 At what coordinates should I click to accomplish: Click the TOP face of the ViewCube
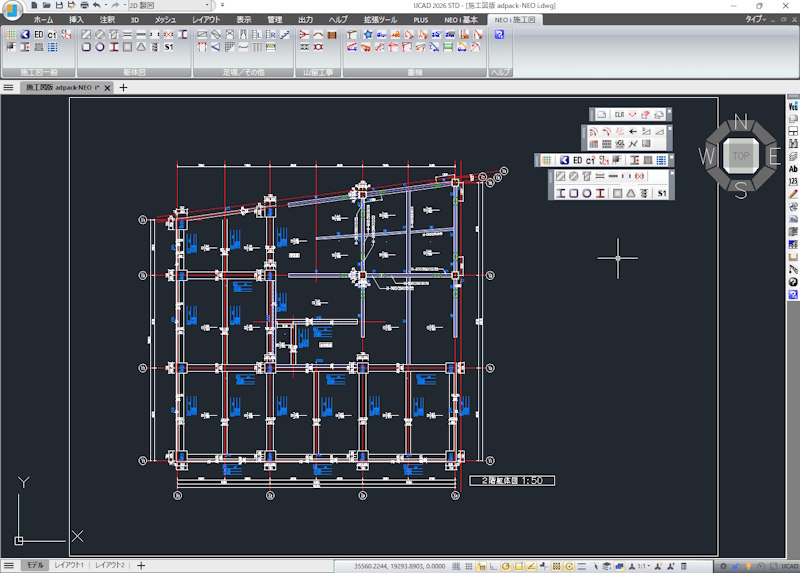coord(741,156)
